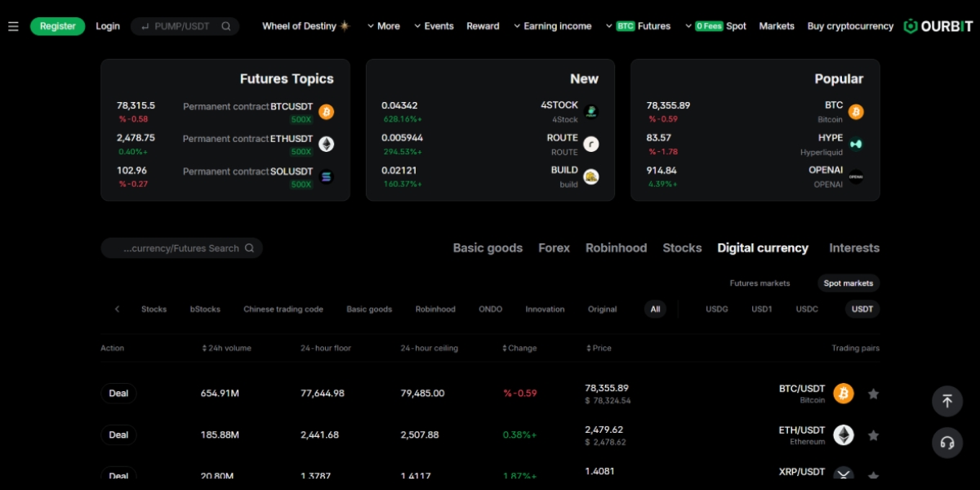Expand the 0 Fees Spot dropdown
Screen dimensions: 980x490
pyautogui.click(x=715, y=26)
